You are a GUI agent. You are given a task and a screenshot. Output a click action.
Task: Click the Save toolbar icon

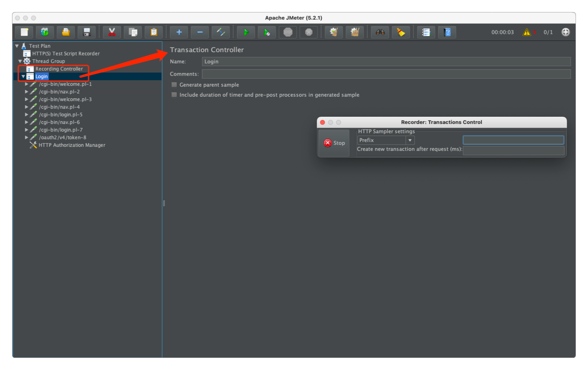tap(87, 32)
